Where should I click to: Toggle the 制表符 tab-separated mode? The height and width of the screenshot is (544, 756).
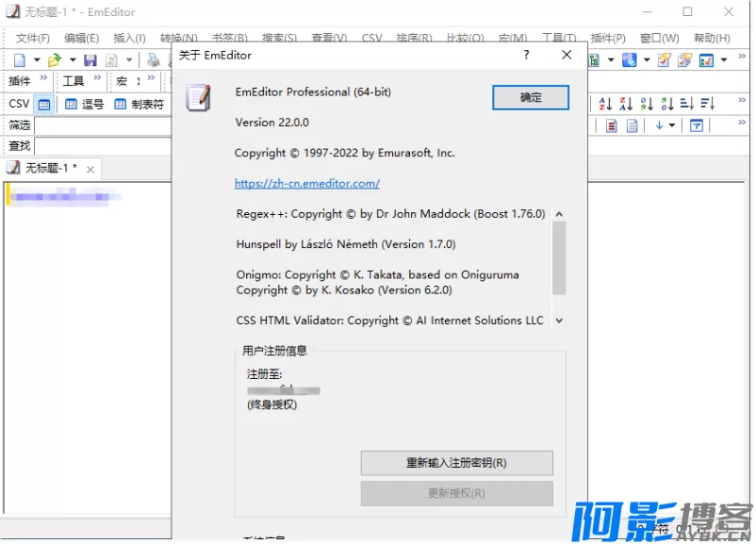(140, 104)
